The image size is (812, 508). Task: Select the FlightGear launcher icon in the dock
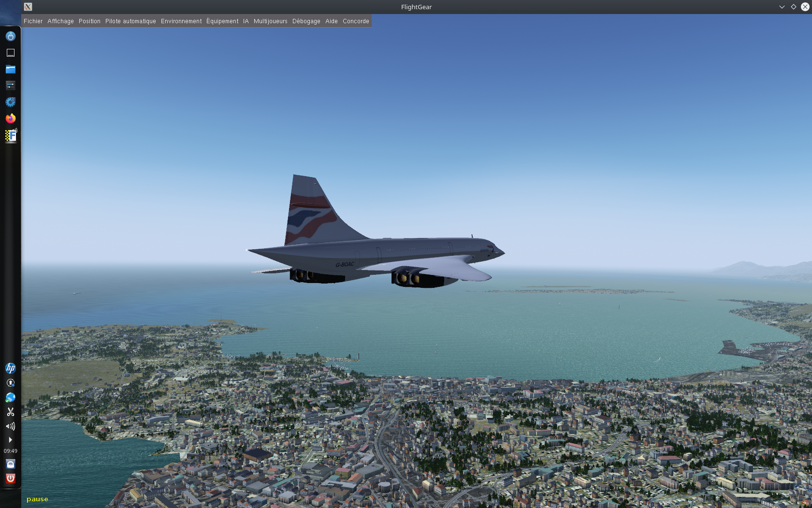pyautogui.click(x=11, y=135)
